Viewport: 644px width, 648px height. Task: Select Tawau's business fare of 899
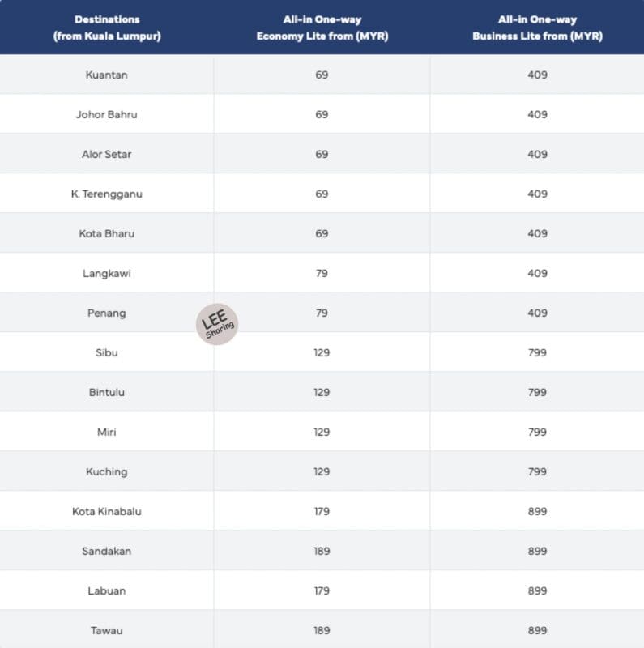point(537,630)
